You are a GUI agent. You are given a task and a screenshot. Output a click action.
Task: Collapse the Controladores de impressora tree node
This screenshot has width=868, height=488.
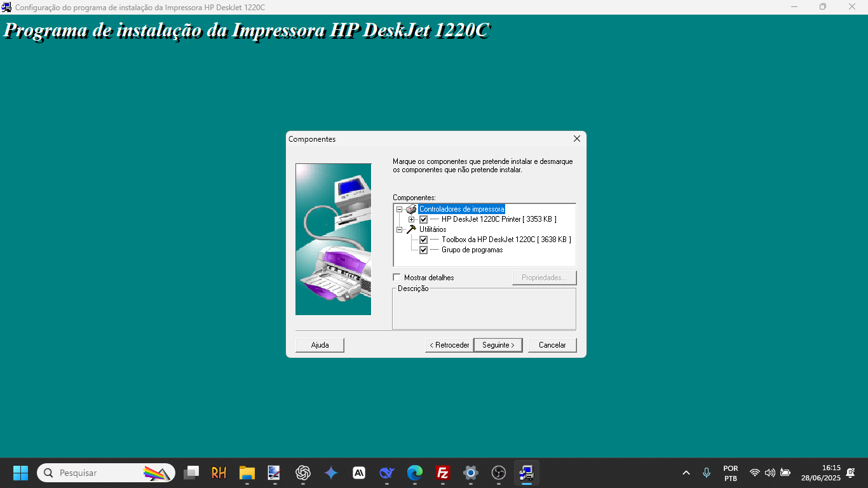click(x=400, y=209)
